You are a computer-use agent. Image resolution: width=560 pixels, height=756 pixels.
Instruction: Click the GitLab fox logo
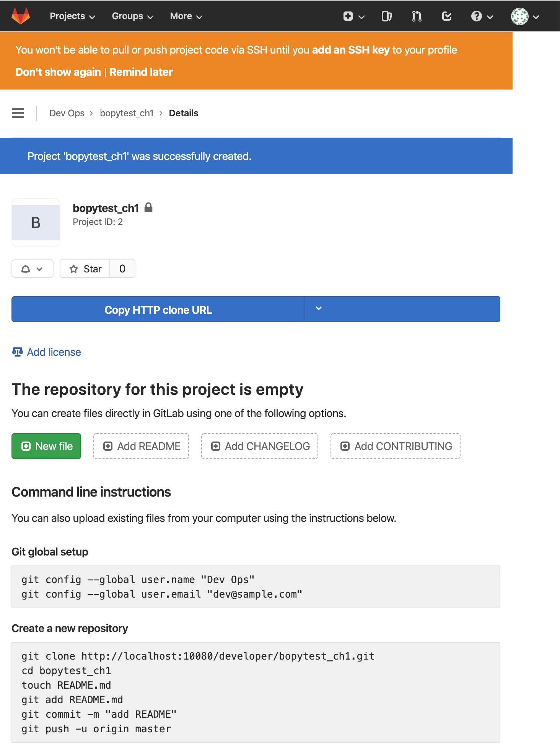click(21, 16)
